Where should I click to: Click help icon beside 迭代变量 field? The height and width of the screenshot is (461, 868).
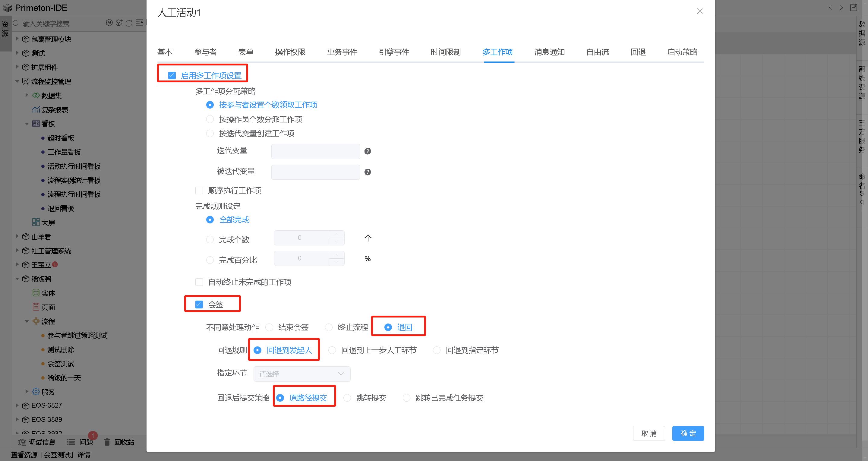pos(368,151)
